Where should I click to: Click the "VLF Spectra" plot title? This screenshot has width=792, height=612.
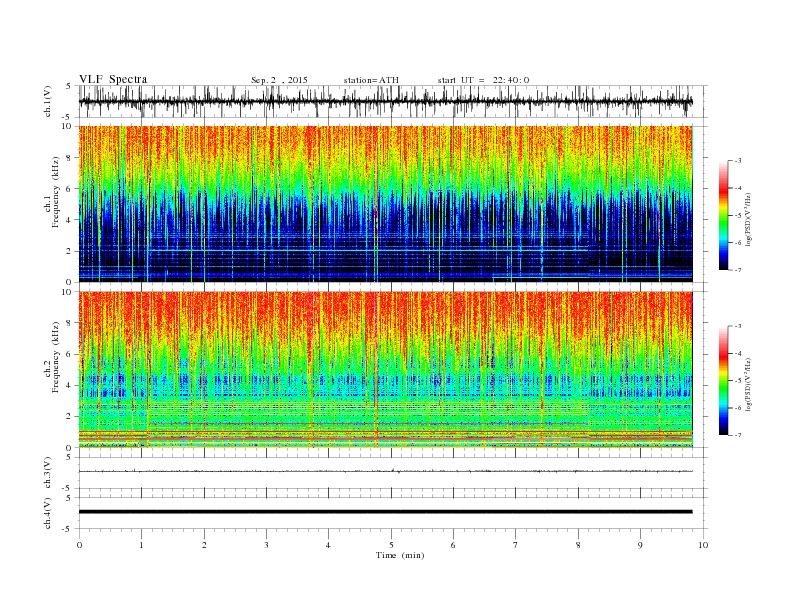point(113,79)
